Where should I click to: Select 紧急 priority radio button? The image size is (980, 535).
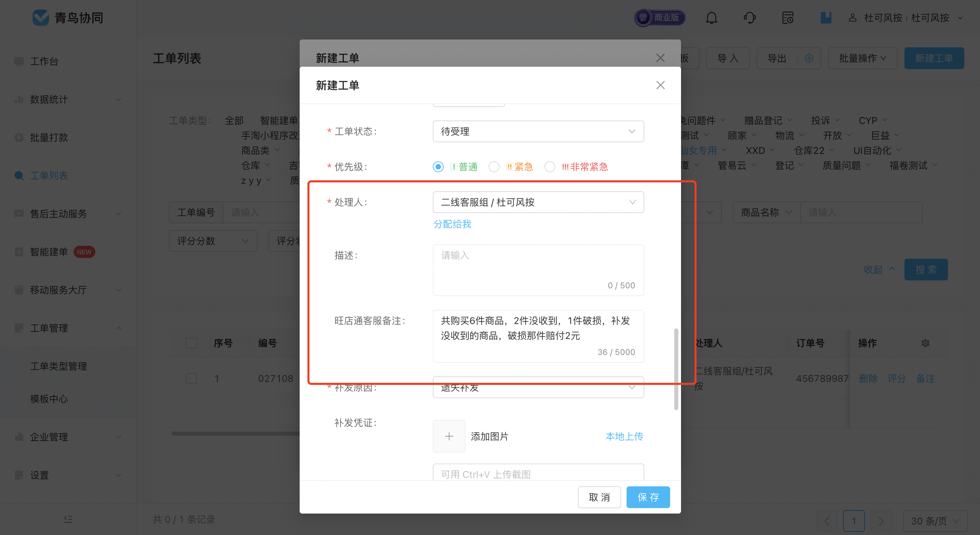494,166
